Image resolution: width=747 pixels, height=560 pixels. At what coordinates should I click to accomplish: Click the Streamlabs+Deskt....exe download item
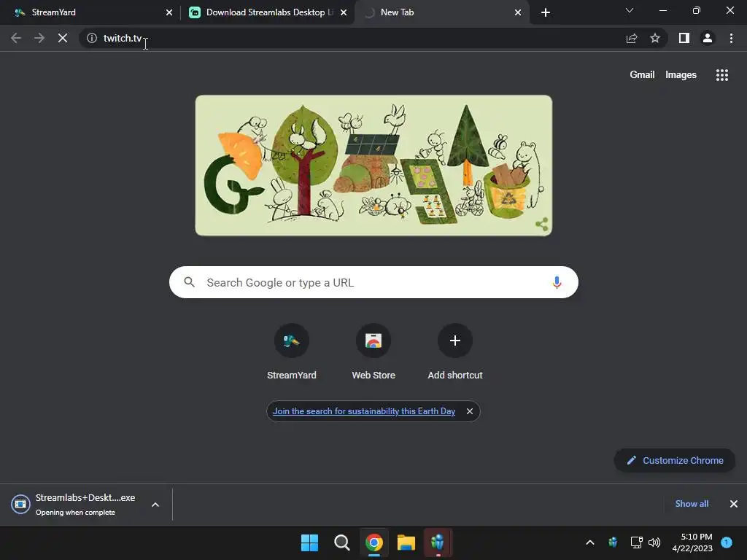pos(76,505)
